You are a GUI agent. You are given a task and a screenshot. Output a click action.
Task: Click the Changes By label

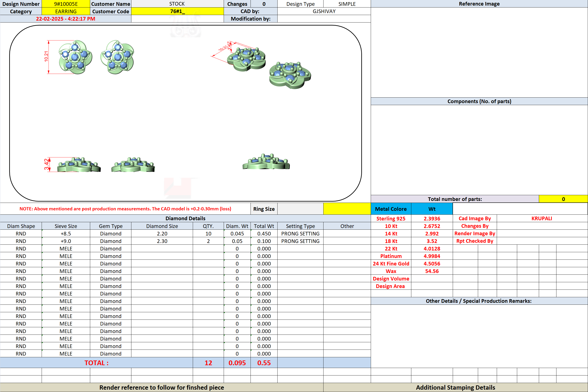(475, 226)
